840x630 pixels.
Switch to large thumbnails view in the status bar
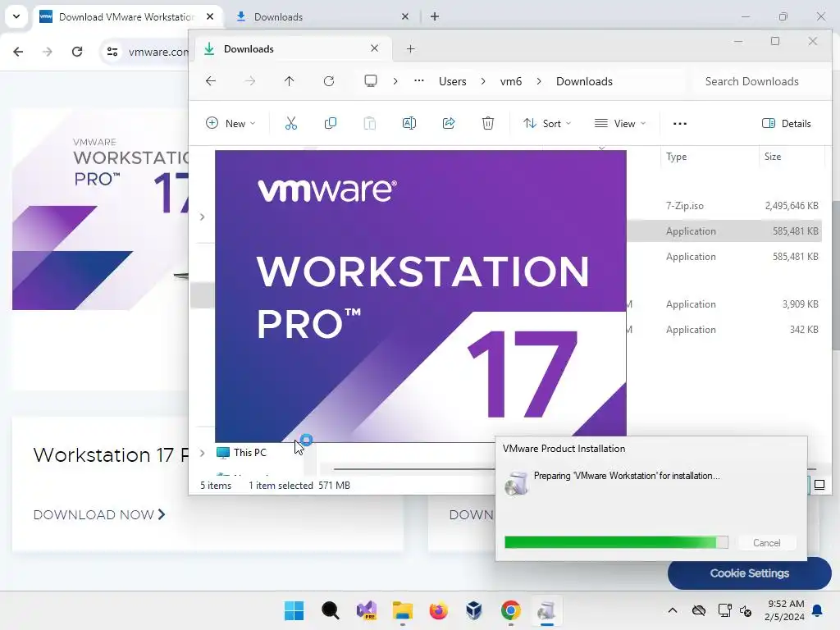(819, 486)
